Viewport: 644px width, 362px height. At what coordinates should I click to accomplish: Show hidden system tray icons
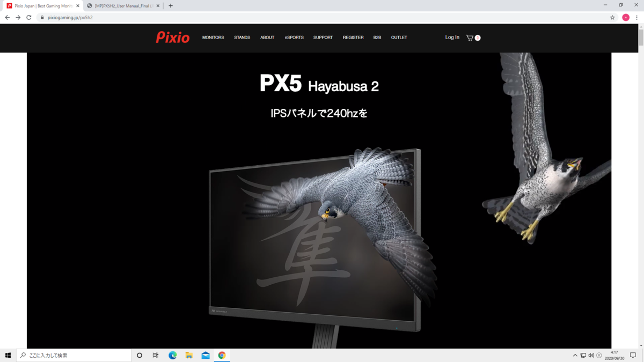(575, 355)
